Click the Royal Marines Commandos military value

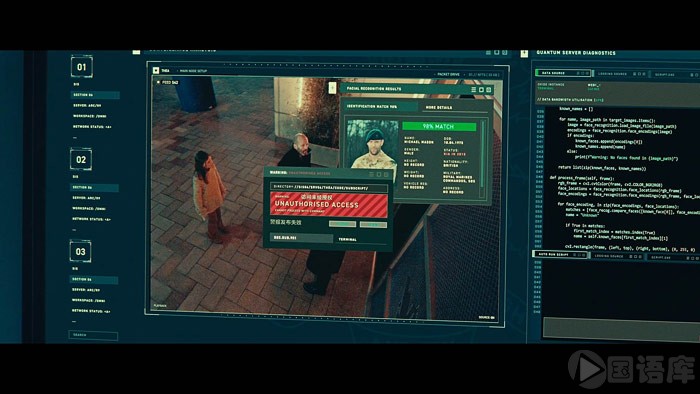coord(459,179)
